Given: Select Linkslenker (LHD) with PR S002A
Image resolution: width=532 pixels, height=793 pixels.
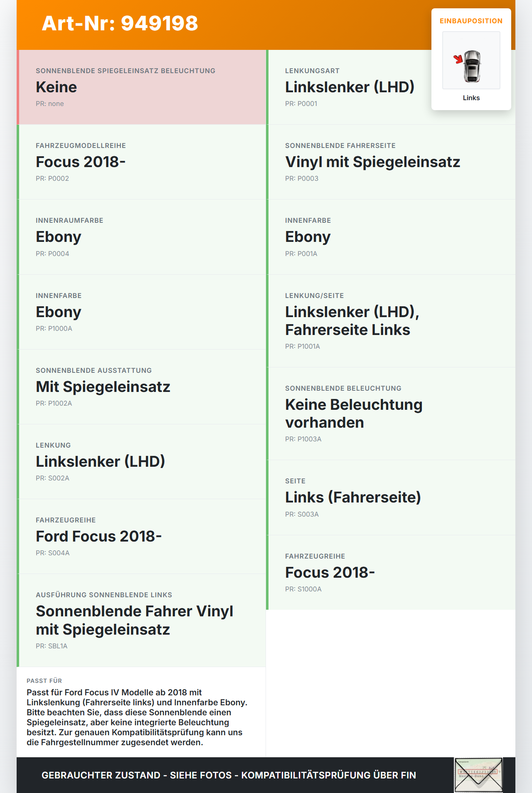Looking at the screenshot, I should point(141,462).
